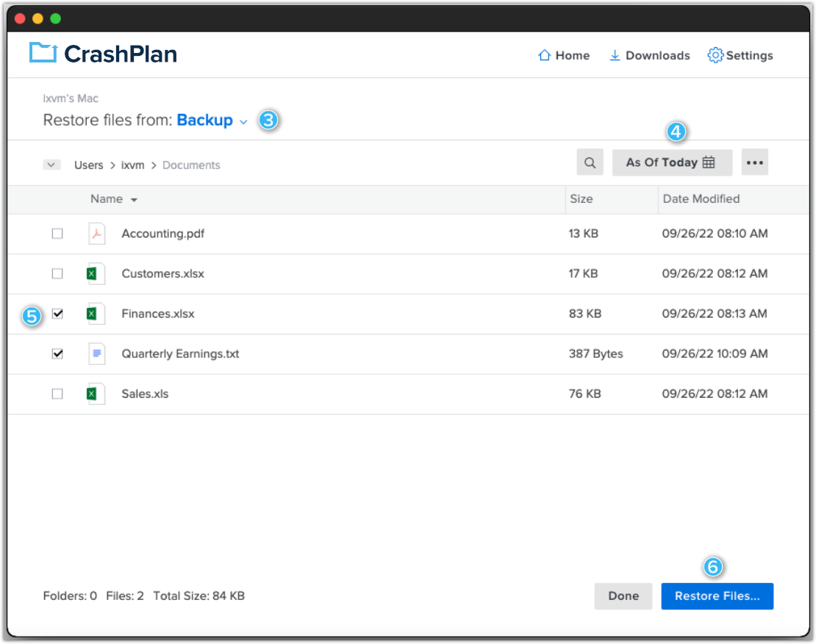The image size is (816, 644).
Task: Click the Files: 2 status text
Action: (125, 596)
